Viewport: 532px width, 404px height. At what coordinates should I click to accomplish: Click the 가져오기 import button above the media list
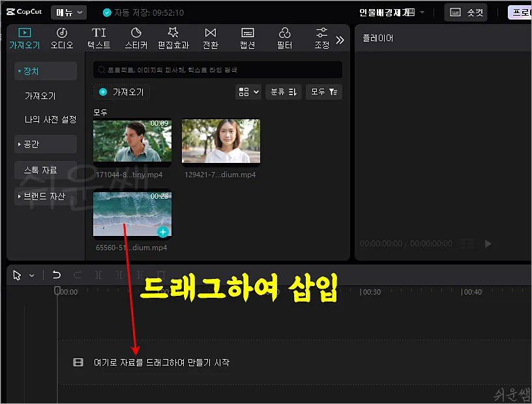pos(122,92)
